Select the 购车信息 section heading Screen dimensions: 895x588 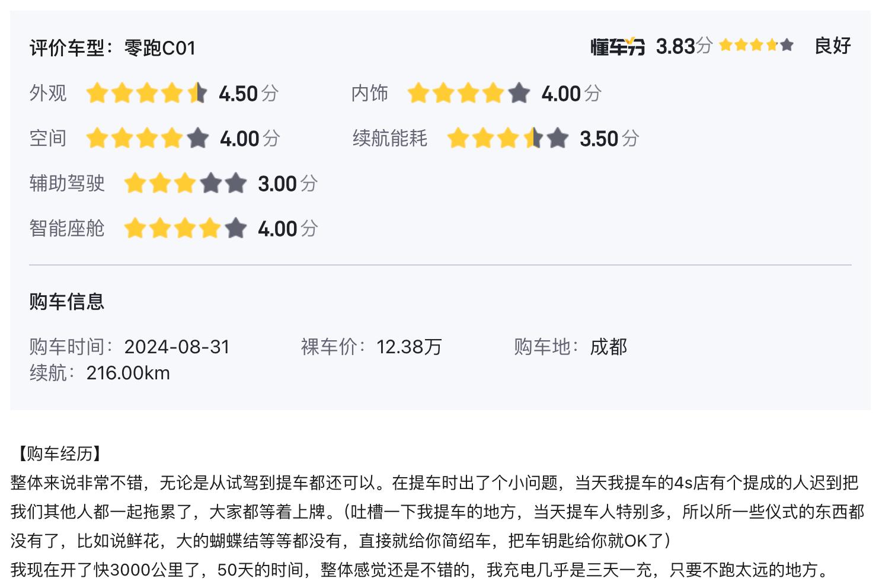coord(67,301)
